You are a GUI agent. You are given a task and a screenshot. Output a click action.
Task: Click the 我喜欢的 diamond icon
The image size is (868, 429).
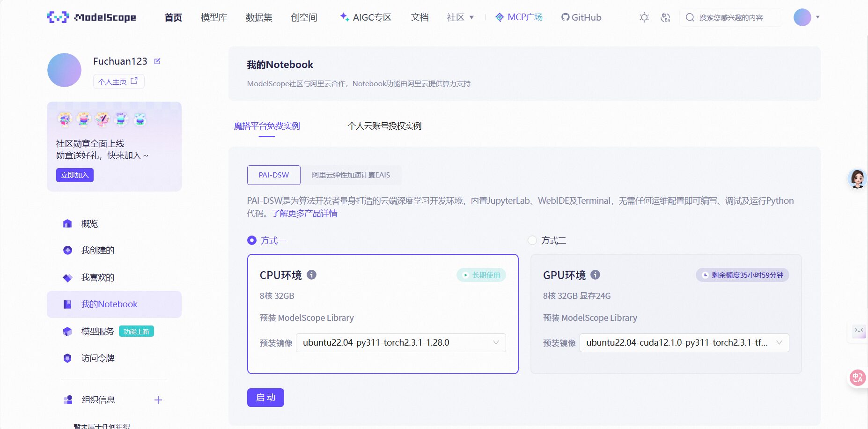pos(67,277)
